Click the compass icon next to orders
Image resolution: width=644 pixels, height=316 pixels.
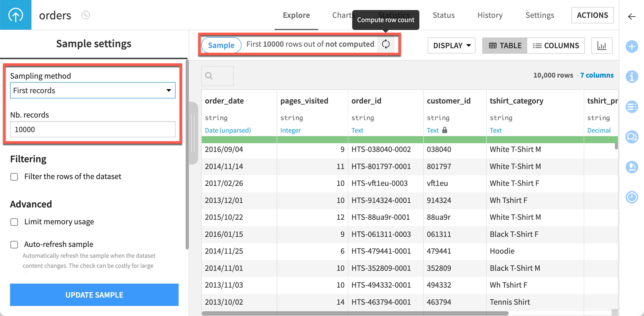point(86,15)
